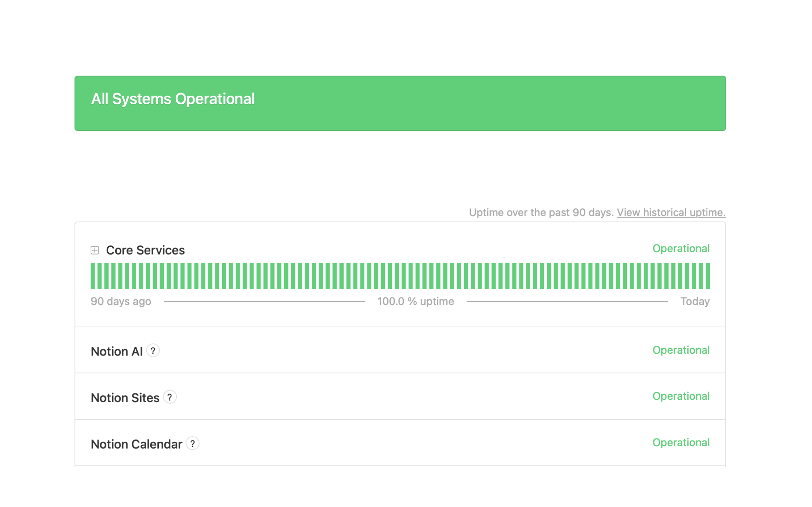Click the Today label under uptime bars

695,302
